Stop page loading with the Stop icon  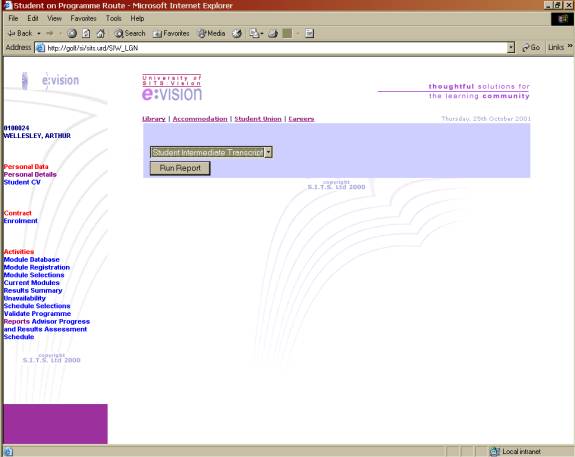point(72,33)
